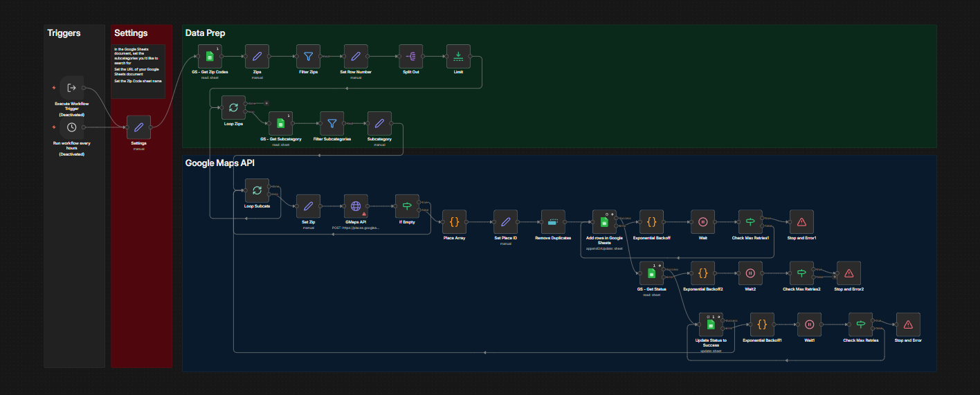Open the Remove Duplicates node
Image resolution: width=980 pixels, height=395 pixels.
point(553,222)
